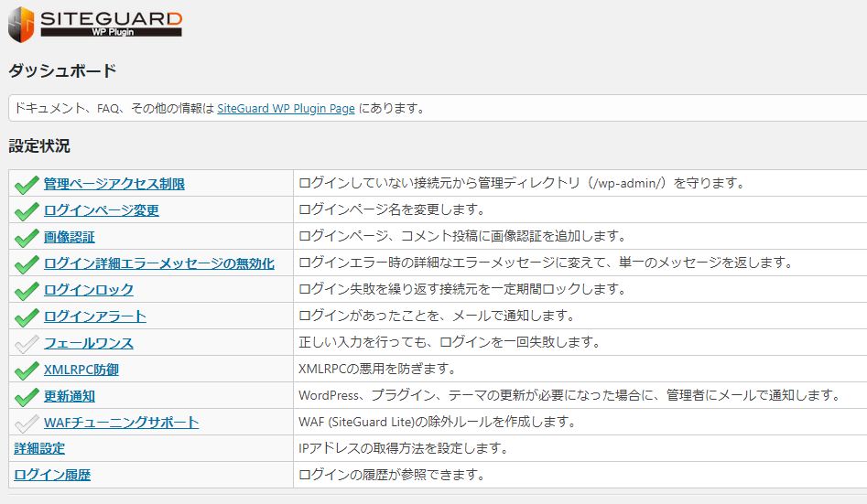The height and width of the screenshot is (504, 867).
Task: Click green checkmark beside ログインページ変更
Action: 27,211
